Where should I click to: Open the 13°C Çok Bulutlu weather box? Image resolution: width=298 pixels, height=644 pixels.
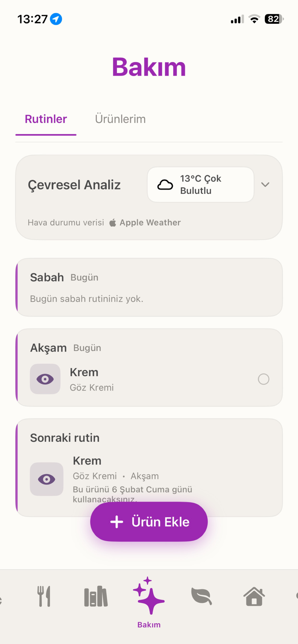point(201,184)
